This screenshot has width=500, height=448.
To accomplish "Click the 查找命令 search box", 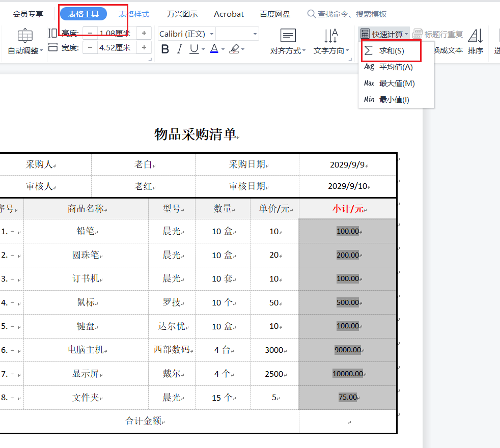I will tap(351, 14).
